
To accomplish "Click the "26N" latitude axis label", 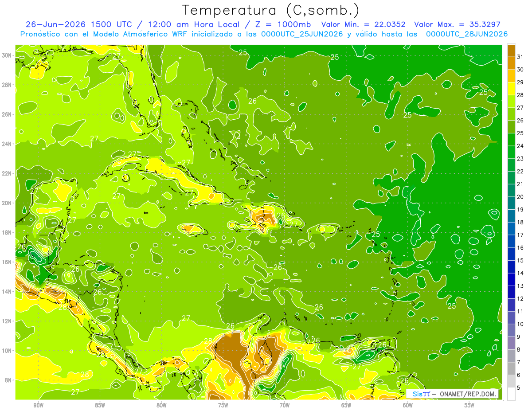I will pyautogui.click(x=7, y=114).
